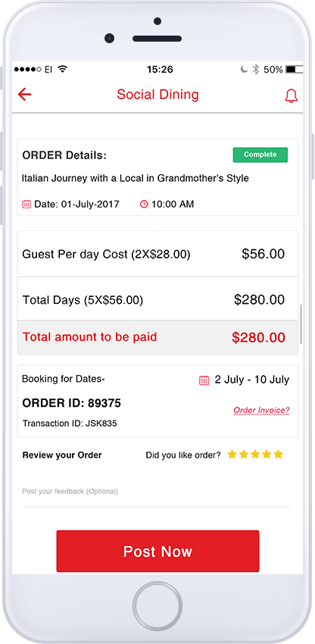
Task: Tap the Guest Per day Cost row
Action: (157, 255)
